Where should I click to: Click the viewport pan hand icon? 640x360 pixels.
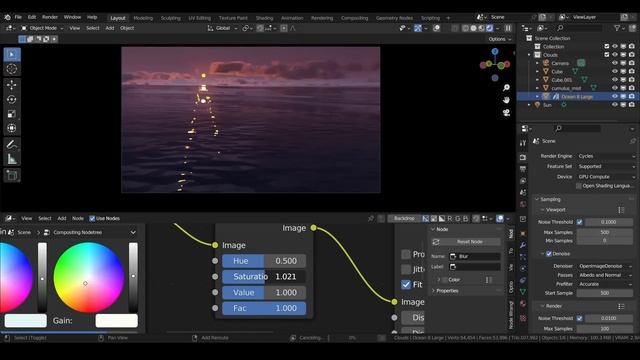506,100
